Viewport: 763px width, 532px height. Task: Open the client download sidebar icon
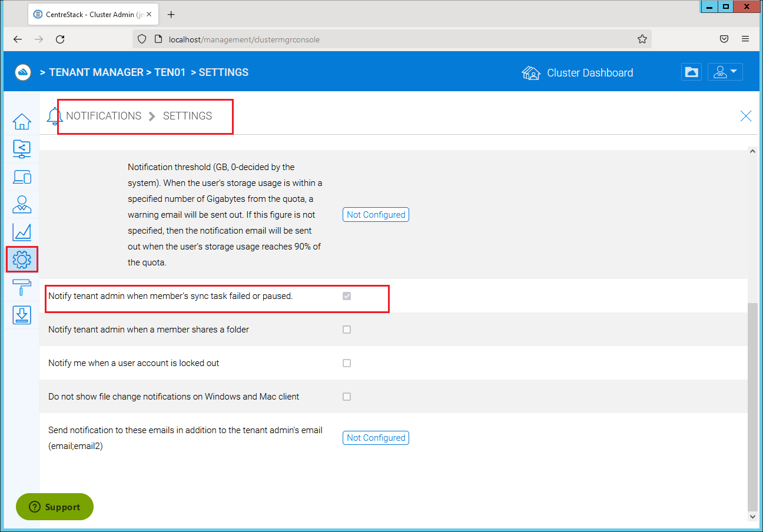click(22, 315)
